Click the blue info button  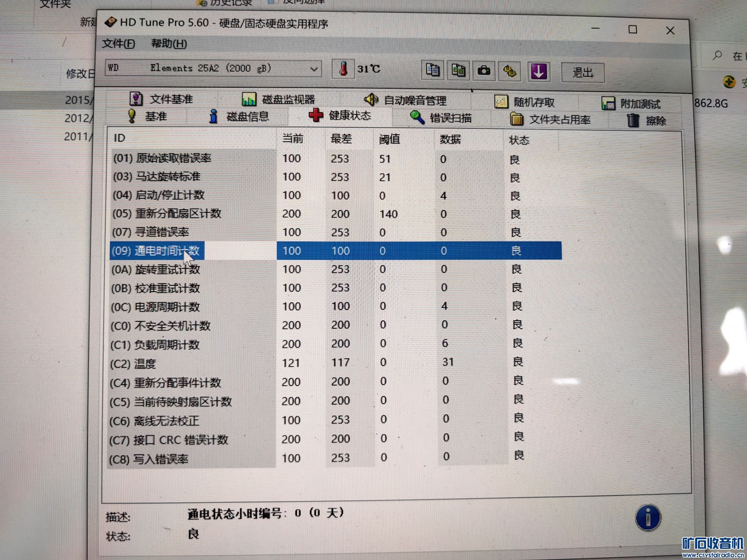point(648,518)
